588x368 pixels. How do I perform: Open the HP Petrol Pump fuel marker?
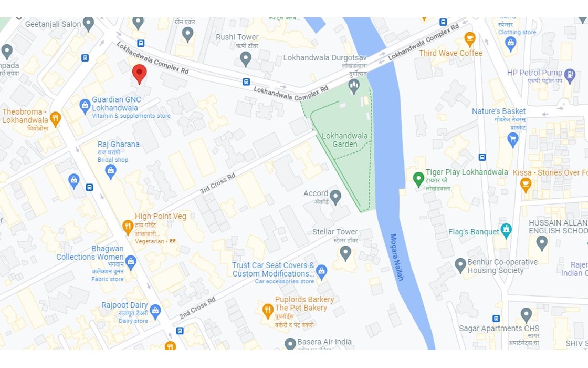[570, 76]
